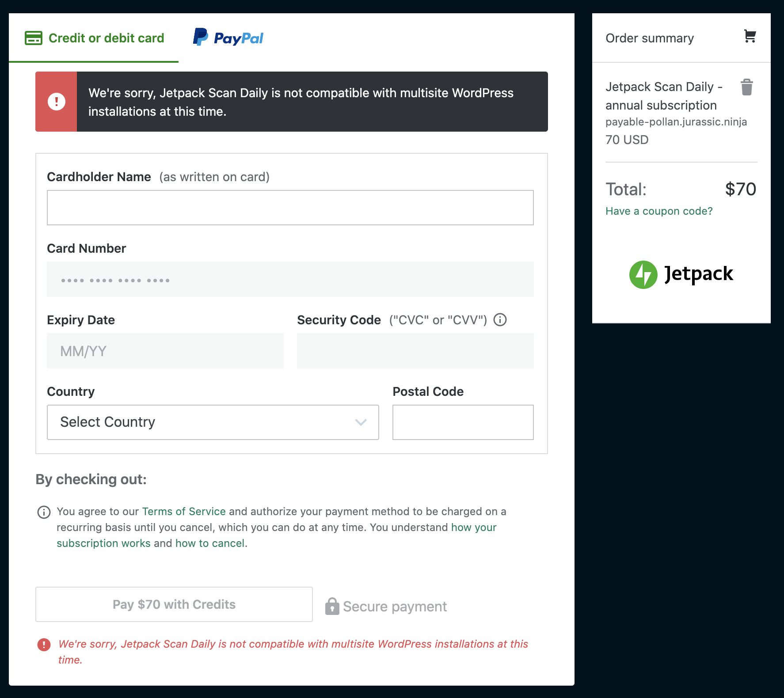
Task: Remove Jetpack Scan Daily with trash icon
Action: pos(747,87)
